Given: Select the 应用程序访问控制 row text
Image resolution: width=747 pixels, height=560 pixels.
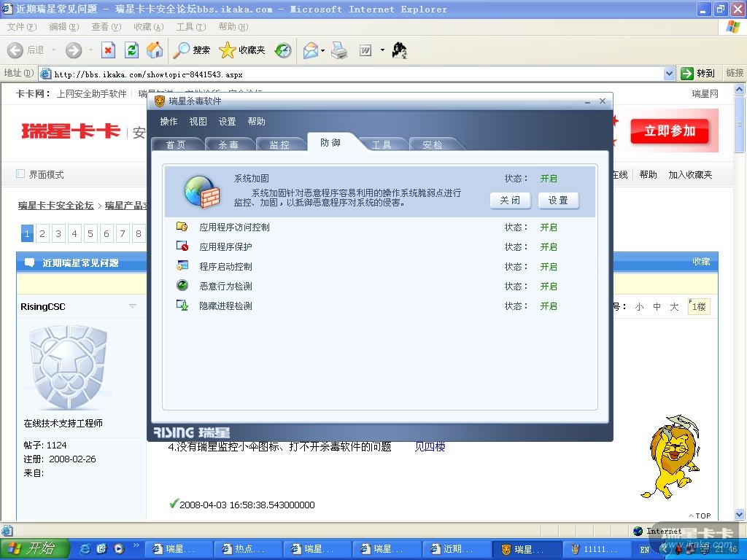Looking at the screenshot, I should pos(234,227).
